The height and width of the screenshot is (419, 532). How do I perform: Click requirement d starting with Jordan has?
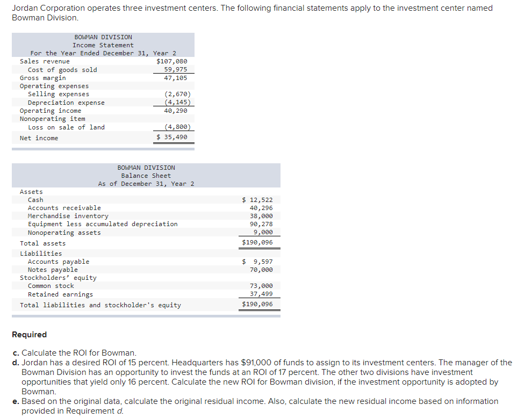tap(262, 377)
